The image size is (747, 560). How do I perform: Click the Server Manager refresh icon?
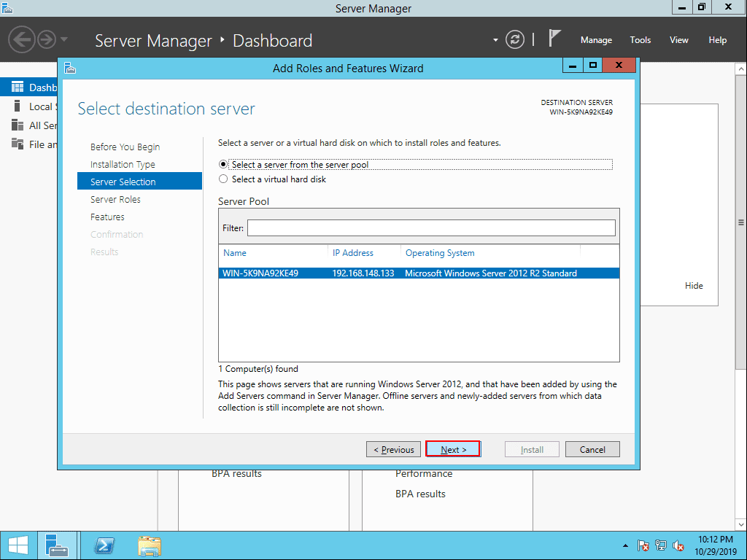[x=514, y=39]
